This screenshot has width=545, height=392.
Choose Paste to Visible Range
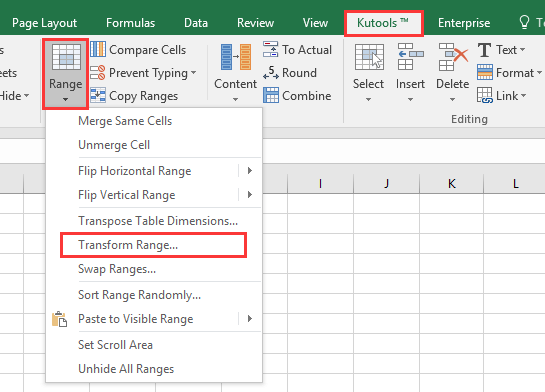click(x=154, y=319)
